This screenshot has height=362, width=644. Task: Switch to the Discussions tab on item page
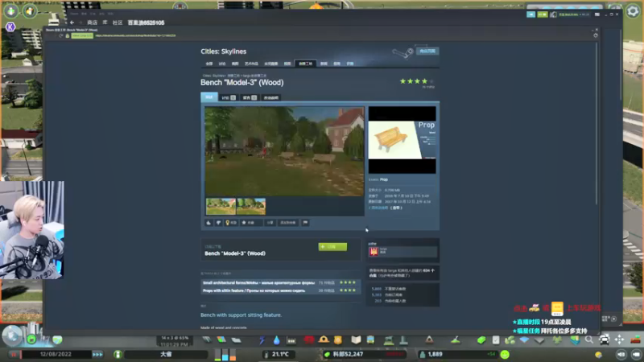coord(229,97)
